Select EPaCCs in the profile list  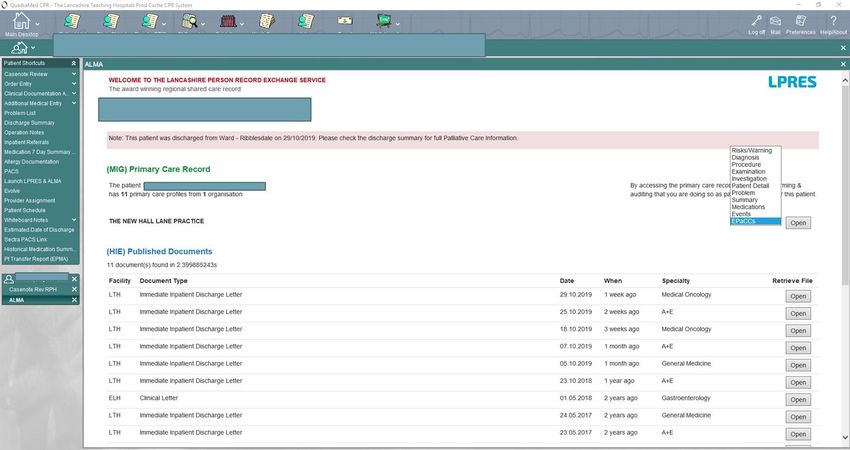(x=755, y=221)
